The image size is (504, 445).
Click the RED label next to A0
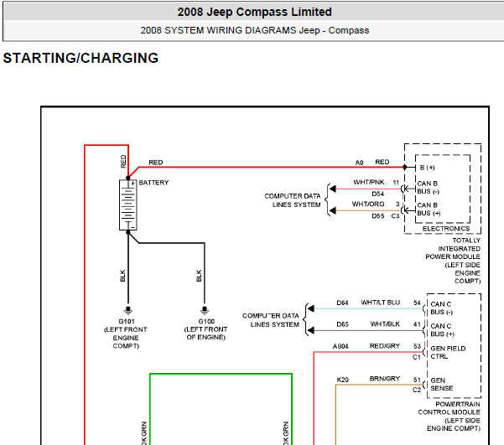(382, 162)
